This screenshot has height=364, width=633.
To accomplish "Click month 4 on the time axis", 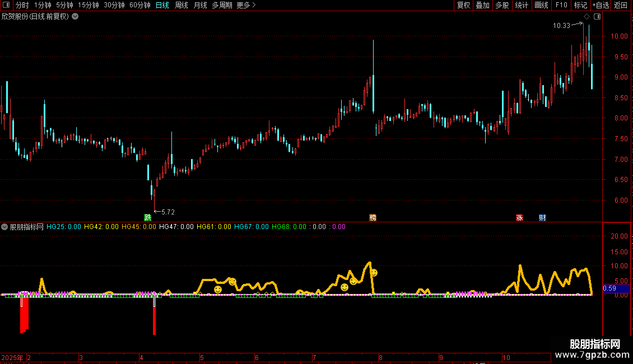I will click(141, 357).
